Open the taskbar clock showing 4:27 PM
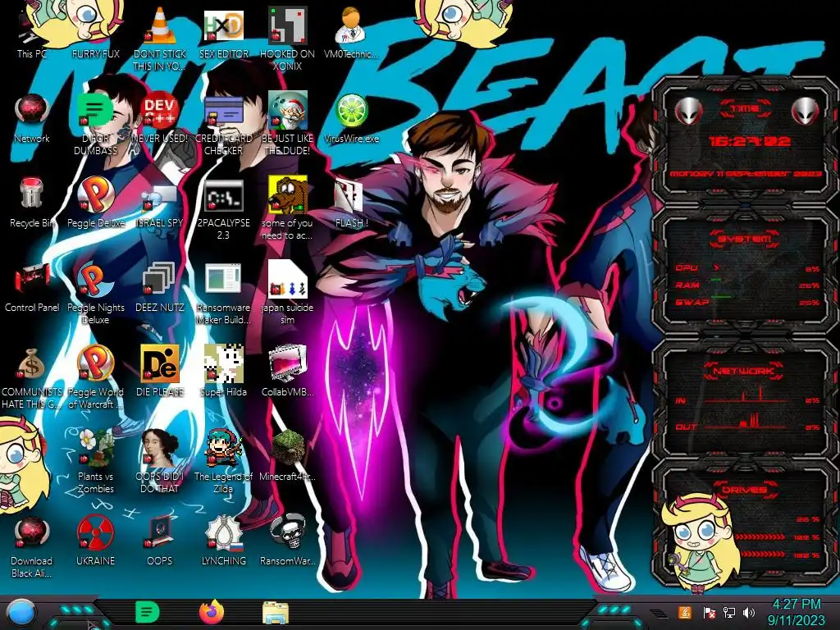 click(x=796, y=612)
